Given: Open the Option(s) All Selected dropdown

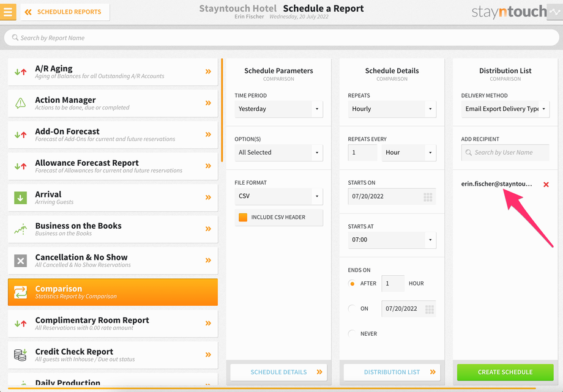Looking at the screenshot, I should 278,152.
